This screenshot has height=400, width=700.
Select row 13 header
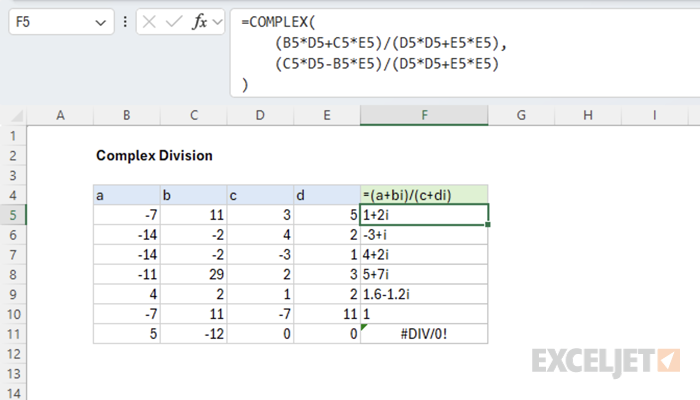point(13,374)
